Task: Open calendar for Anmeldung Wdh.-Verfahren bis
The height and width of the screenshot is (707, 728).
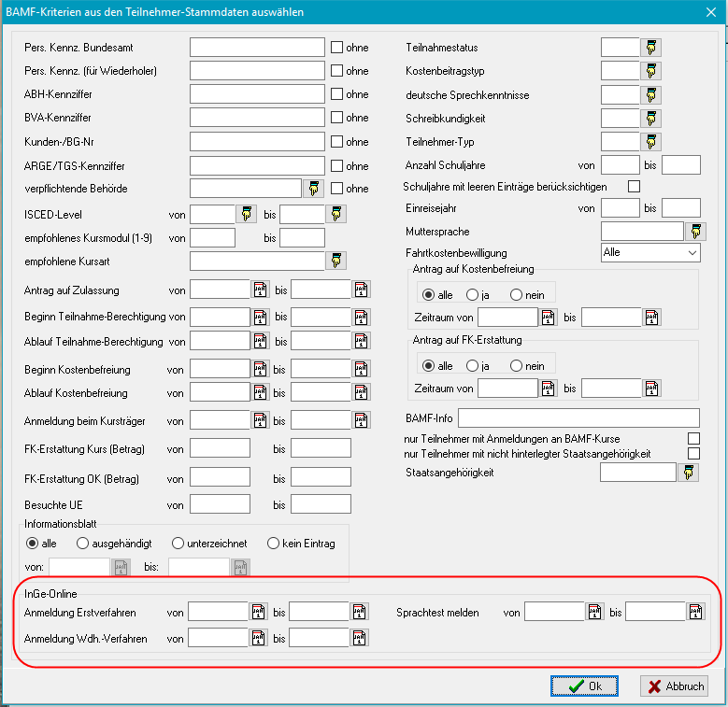Action: [x=360, y=638]
